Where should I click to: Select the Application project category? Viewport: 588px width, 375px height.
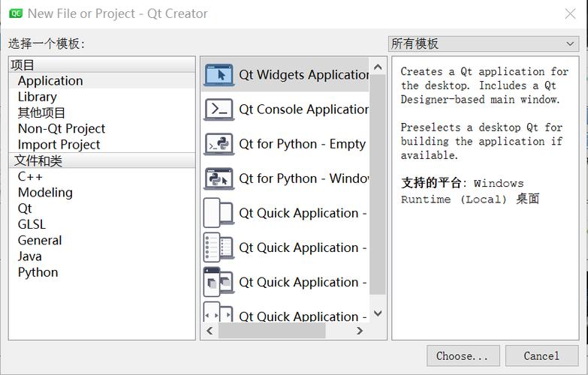pyautogui.click(x=102, y=80)
